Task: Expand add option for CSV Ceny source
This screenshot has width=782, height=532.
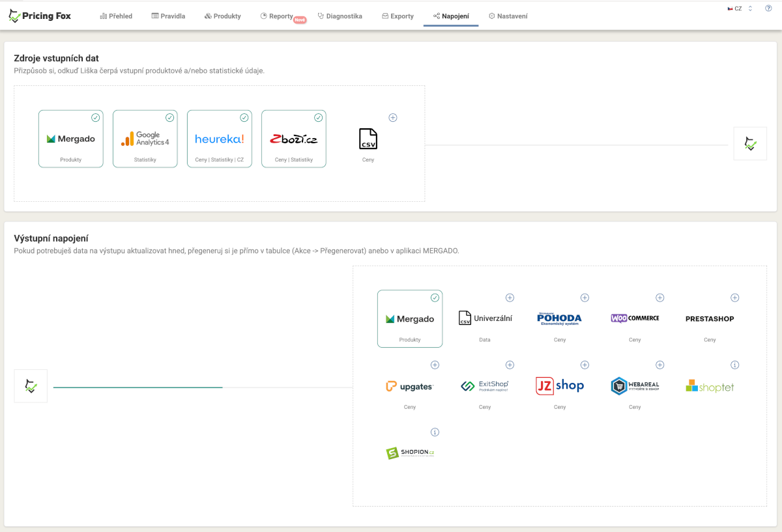Action: point(393,118)
